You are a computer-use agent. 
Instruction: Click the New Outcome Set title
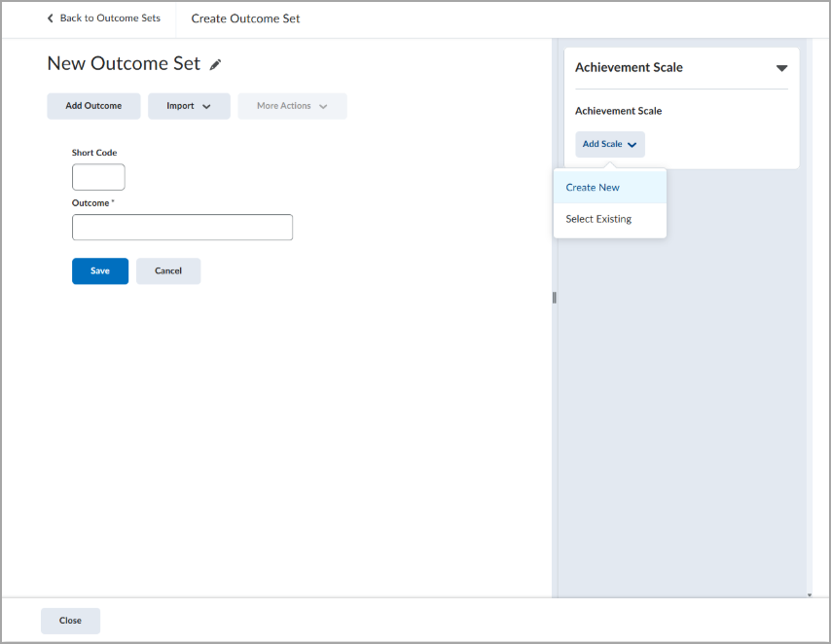click(x=124, y=63)
